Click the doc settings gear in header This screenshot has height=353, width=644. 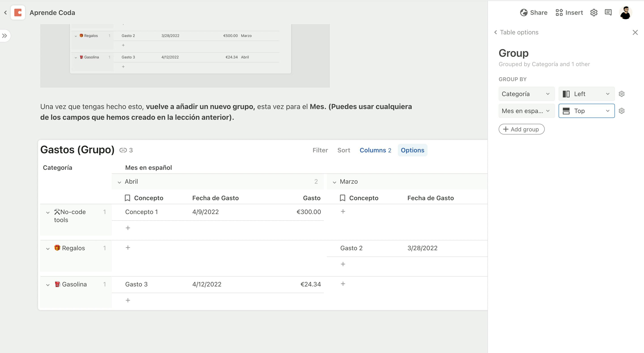(594, 13)
